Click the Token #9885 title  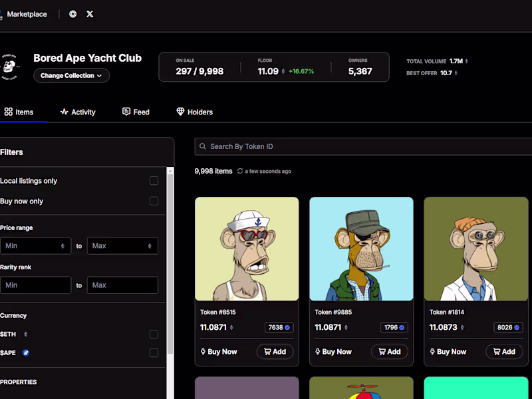(333, 312)
